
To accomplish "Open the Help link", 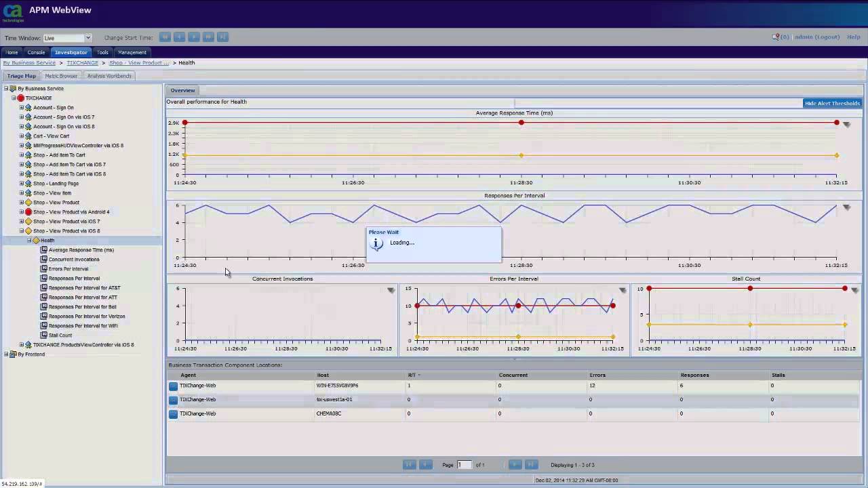I will (854, 37).
